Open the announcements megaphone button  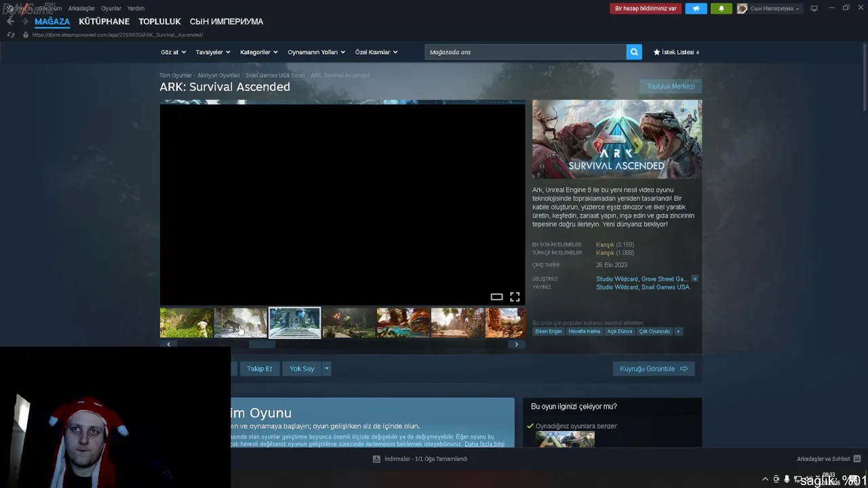(x=696, y=9)
